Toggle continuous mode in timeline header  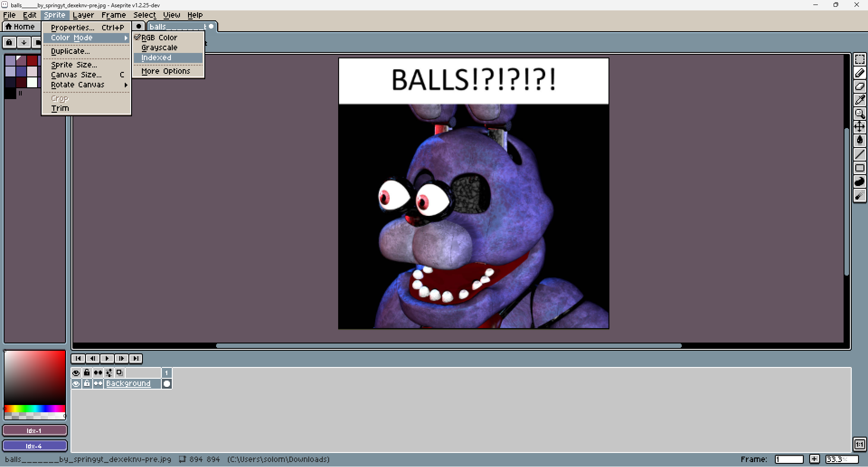98,372
